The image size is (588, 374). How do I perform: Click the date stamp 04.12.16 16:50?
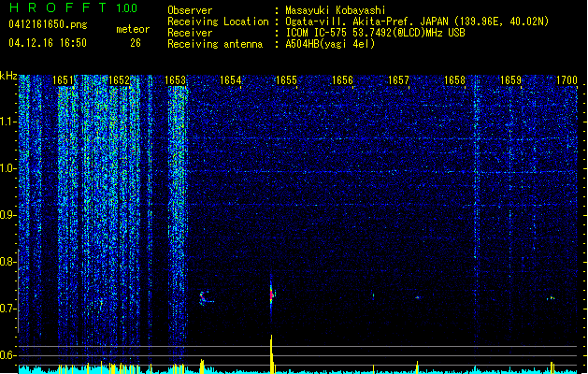[x=48, y=43]
